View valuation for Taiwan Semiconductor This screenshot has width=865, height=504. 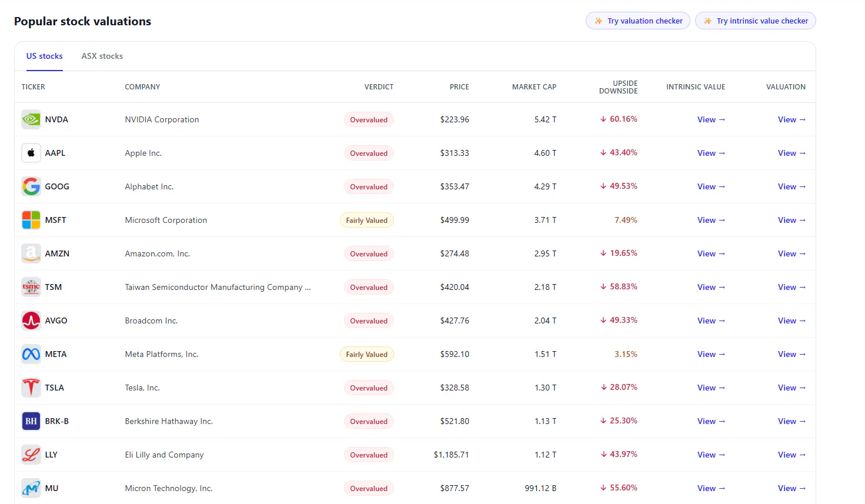click(791, 287)
